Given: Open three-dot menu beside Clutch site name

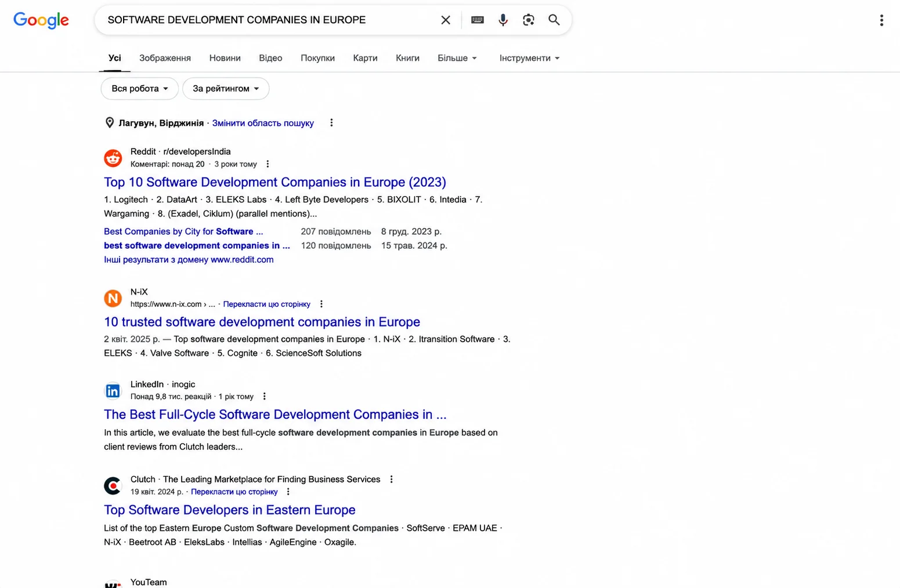Looking at the screenshot, I should (392, 480).
